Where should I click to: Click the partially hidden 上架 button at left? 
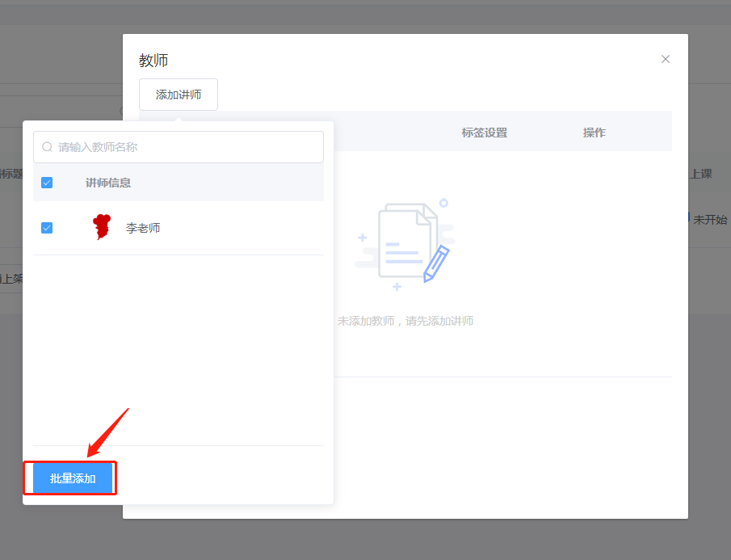(11, 279)
